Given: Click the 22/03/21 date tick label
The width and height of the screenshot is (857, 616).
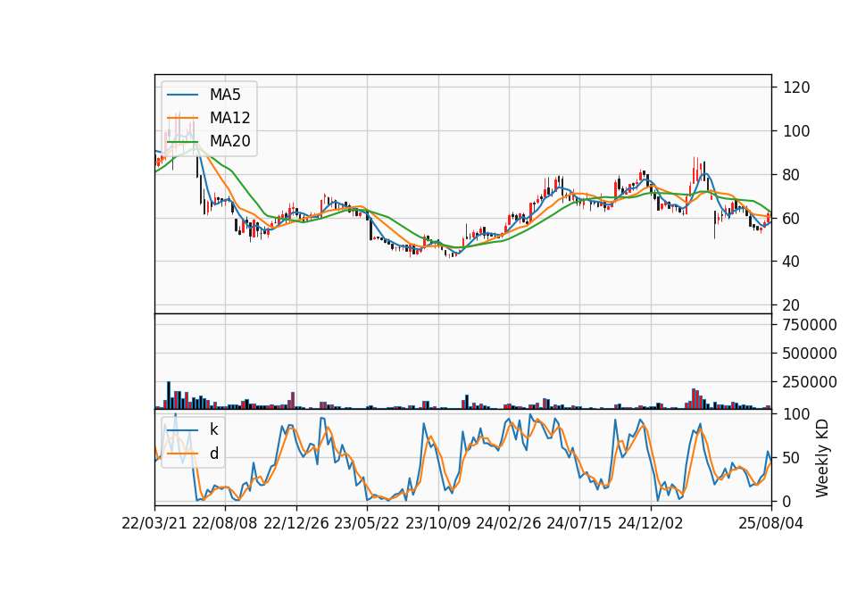Looking at the screenshot, I should click(x=154, y=523).
